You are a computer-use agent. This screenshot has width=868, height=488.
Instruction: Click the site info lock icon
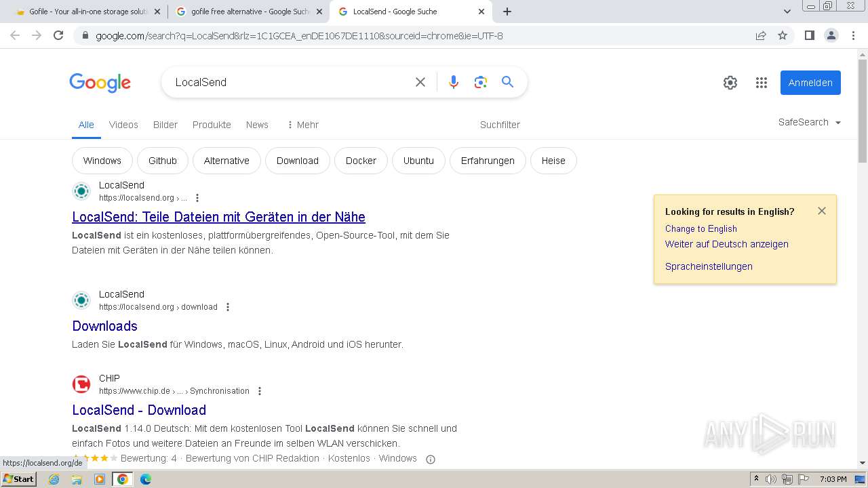tap(85, 36)
